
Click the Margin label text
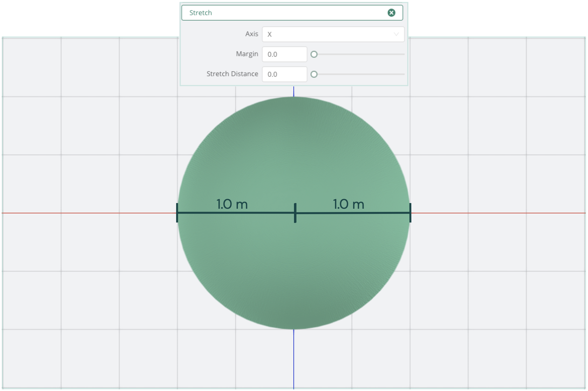click(247, 54)
